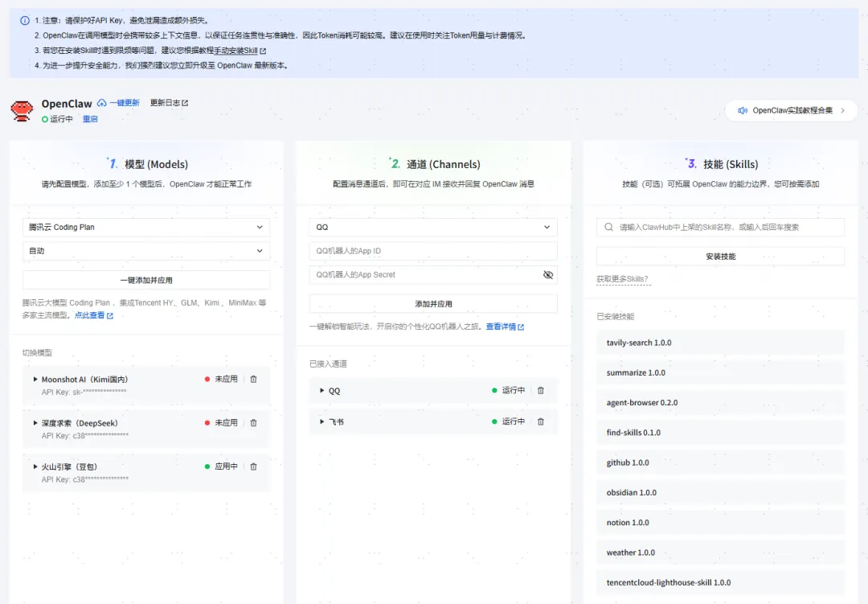Delete the QQ channel with trash icon

pyautogui.click(x=541, y=391)
